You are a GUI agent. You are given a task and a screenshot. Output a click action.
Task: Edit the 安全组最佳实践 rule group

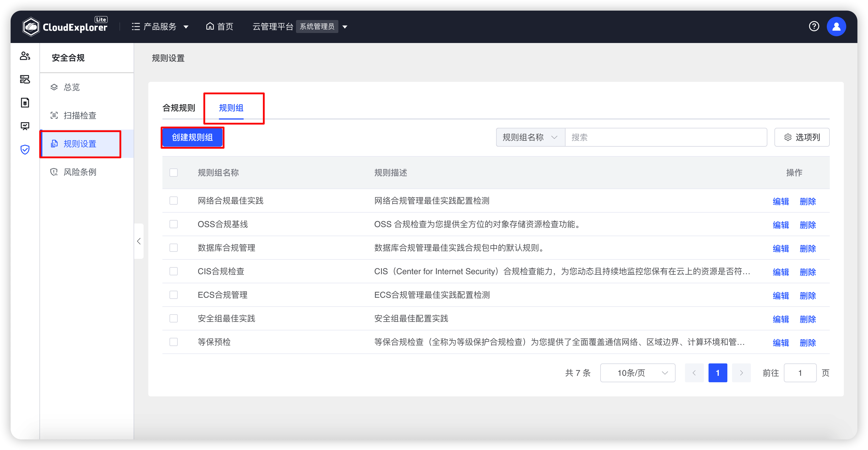(781, 319)
